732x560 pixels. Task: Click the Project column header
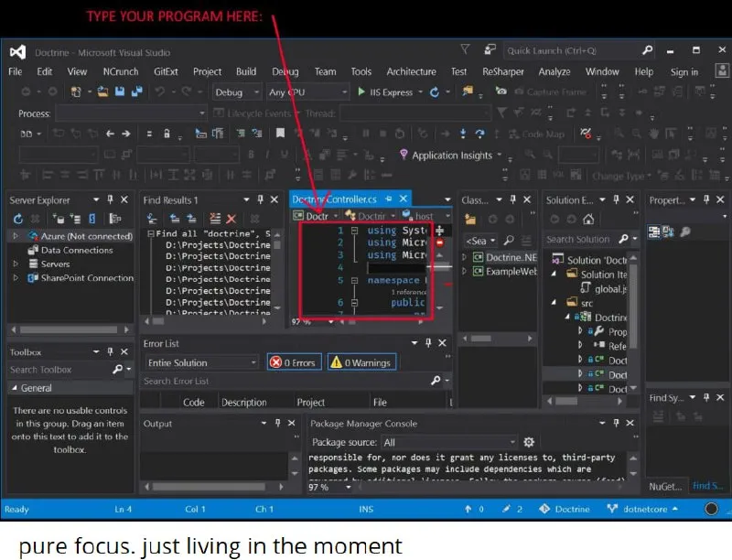(x=310, y=402)
